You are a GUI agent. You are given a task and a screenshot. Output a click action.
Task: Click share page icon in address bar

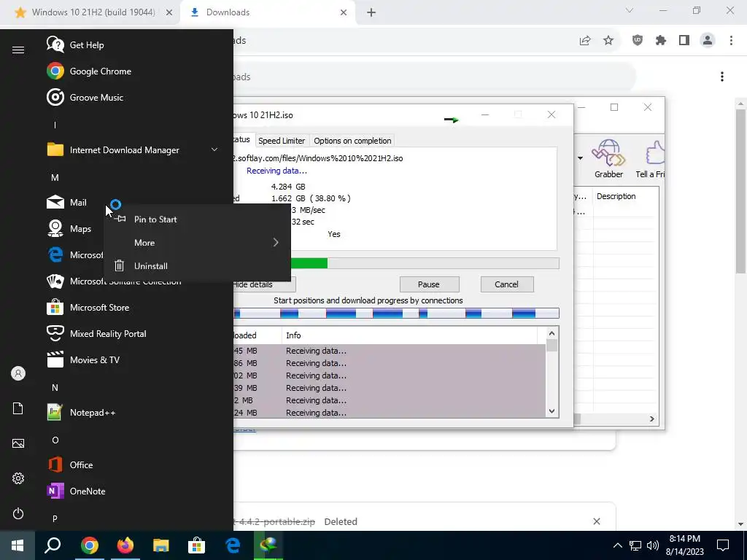[x=585, y=41]
